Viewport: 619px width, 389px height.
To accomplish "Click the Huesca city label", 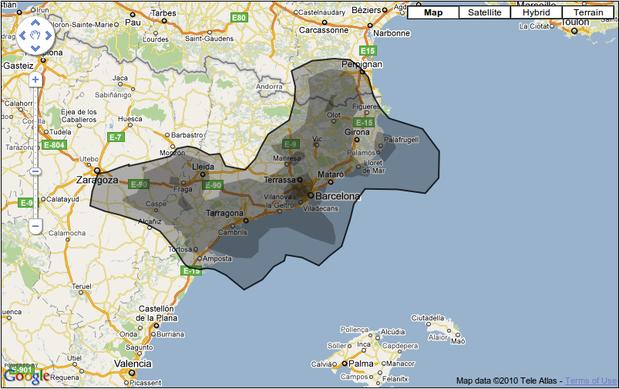I will pos(130,119).
